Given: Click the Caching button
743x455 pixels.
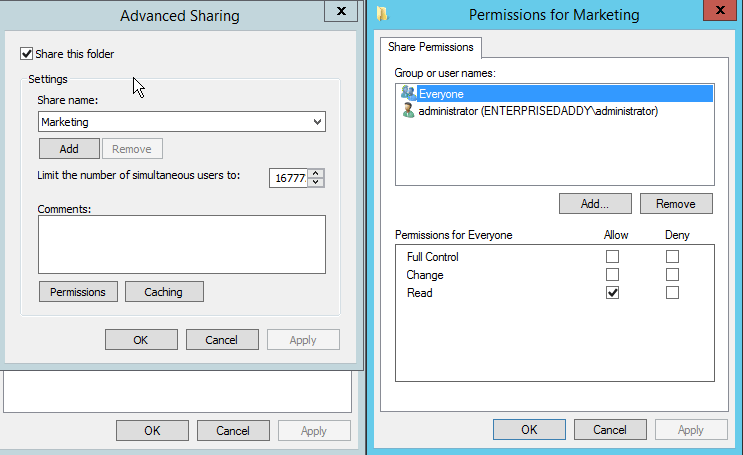Looking at the screenshot, I should 163,292.
